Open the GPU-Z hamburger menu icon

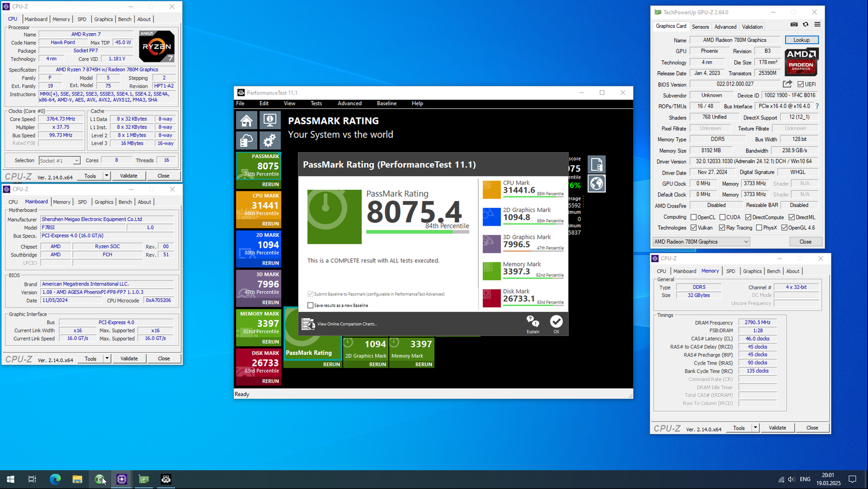(817, 24)
